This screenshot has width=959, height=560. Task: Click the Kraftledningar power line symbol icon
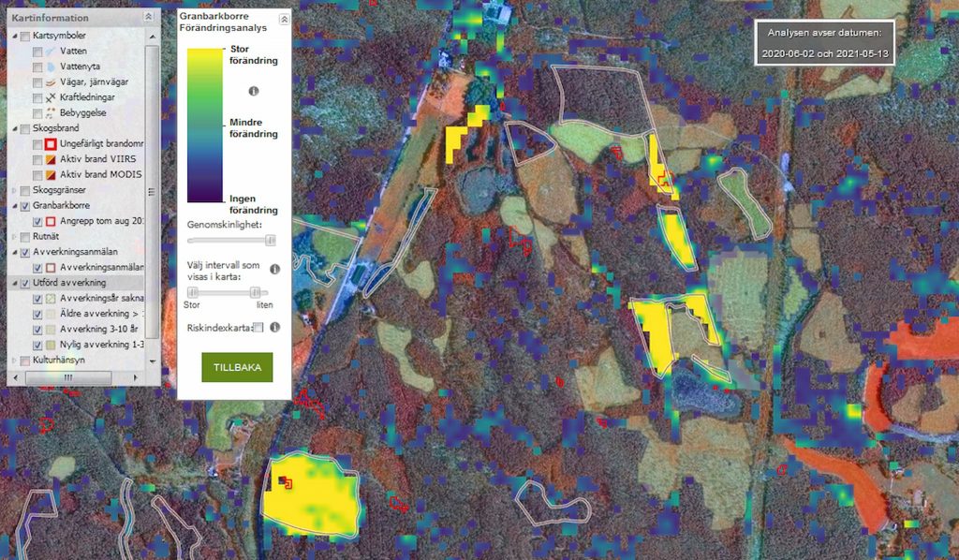tap(51, 97)
